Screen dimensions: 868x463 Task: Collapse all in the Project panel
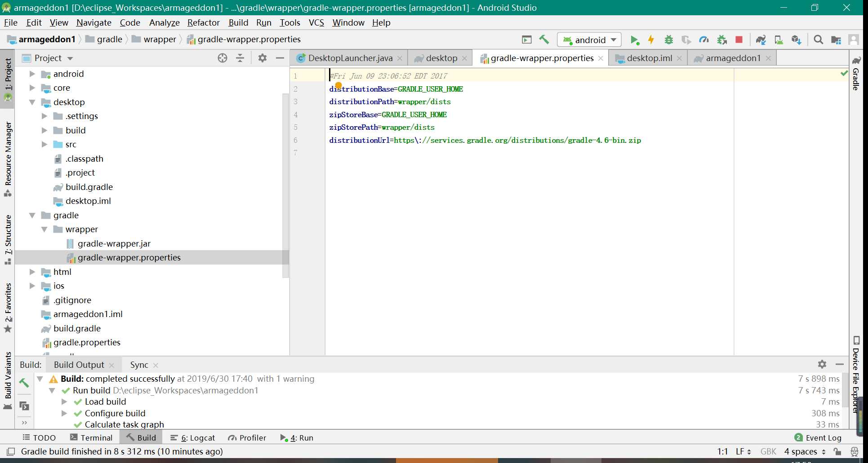[240, 58]
